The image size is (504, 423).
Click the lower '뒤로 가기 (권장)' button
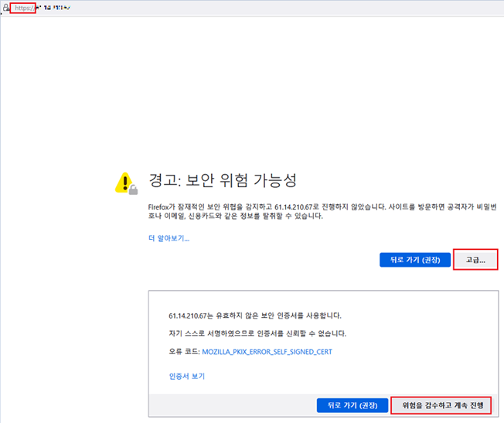tap(352, 405)
